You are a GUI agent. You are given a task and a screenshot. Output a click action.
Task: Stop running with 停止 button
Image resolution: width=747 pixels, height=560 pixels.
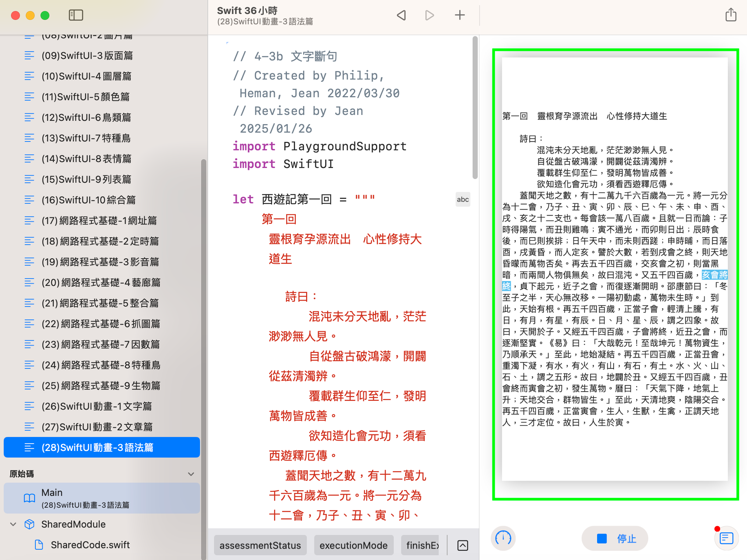click(615, 538)
